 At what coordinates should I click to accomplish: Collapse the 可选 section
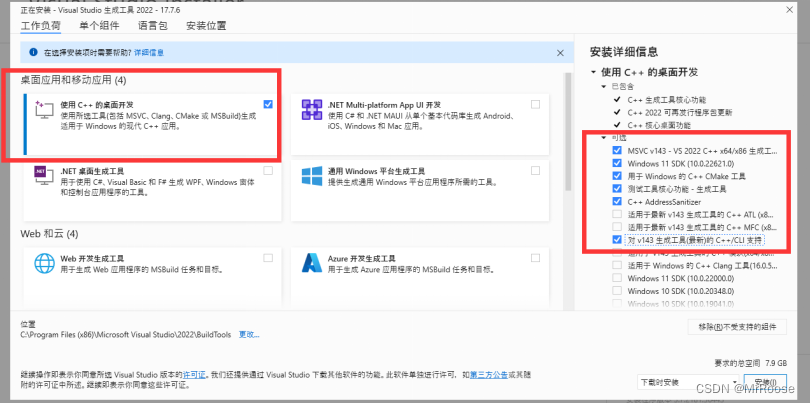pyautogui.click(x=603, y=138)
